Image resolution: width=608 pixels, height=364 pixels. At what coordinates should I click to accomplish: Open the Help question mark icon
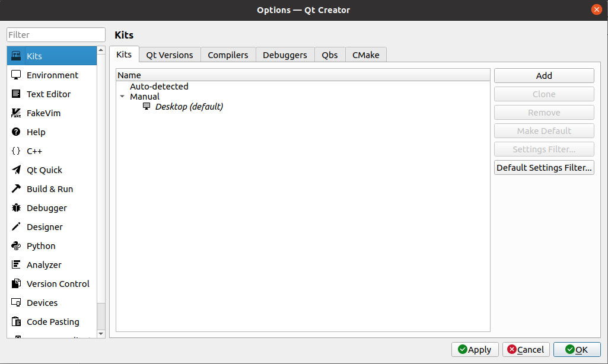click(x=16, y=132)
